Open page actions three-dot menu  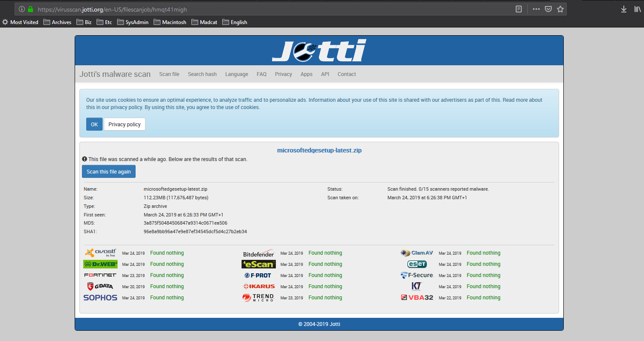[536, 9]
